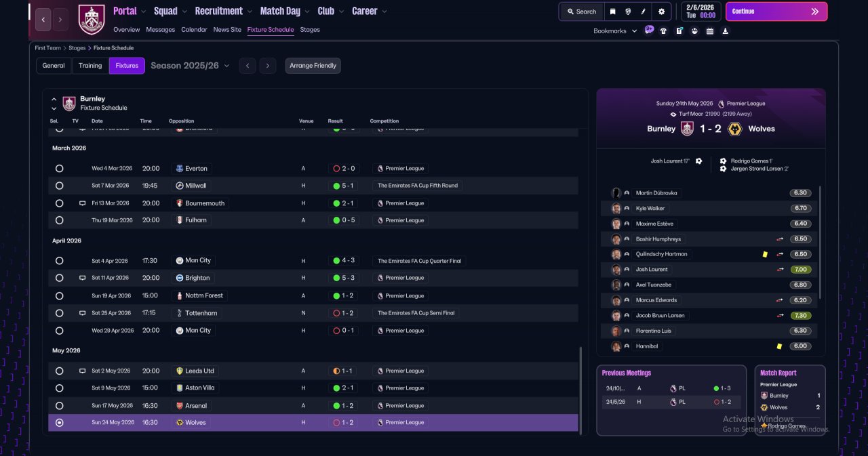Click the Arrange Friendly button
Screen dimensions: 868x456
313,66
